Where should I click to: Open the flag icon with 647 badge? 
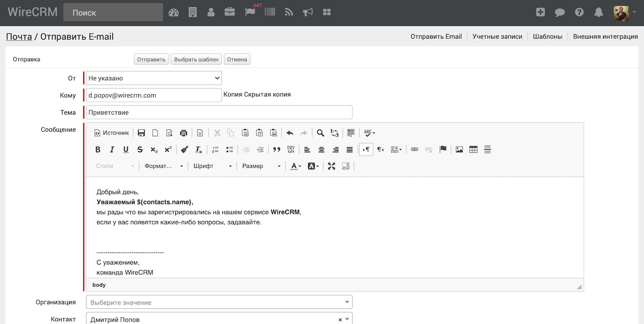pos(250,12)
